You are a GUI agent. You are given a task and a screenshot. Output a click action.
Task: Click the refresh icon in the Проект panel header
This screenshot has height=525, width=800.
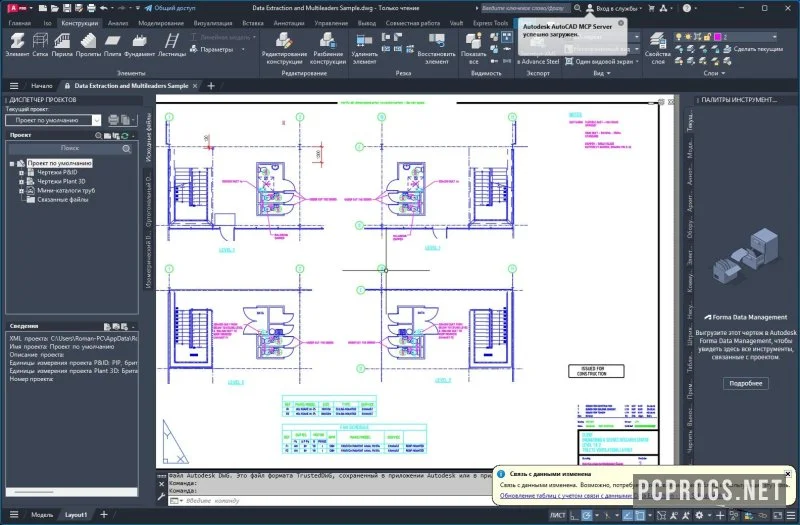[x=125, y=135]
